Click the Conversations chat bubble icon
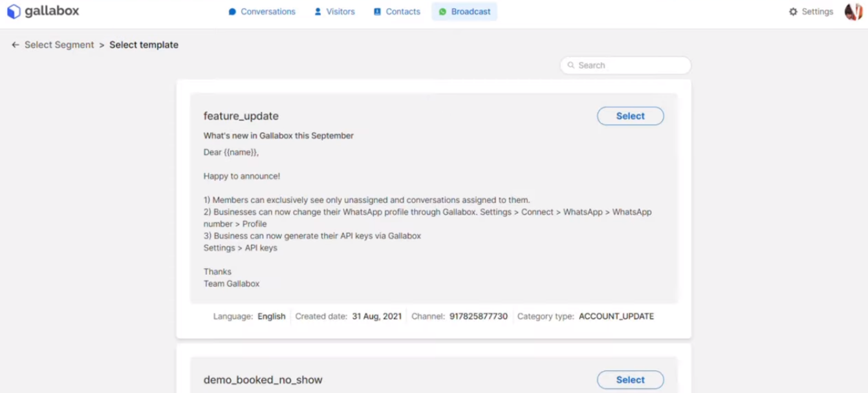Screen dimensions: 868x393 pyautogui.click(x=232, y=12)
